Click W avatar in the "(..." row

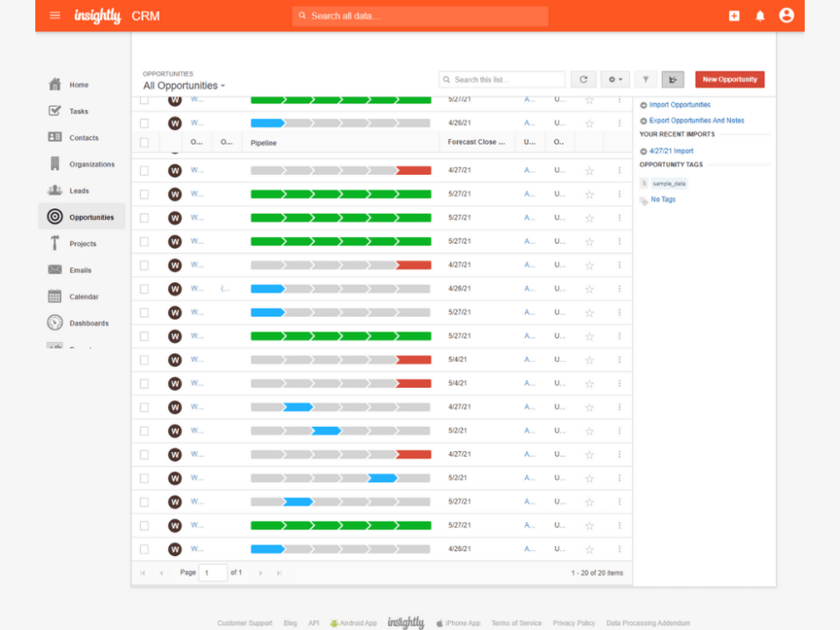pyautogui.click(x=175, y=289)
